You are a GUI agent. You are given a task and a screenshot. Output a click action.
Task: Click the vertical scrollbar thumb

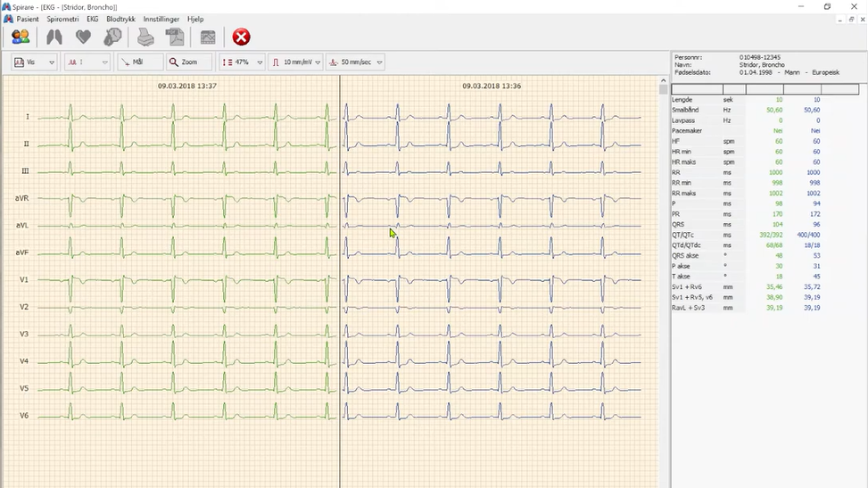(x=663, y=90)
